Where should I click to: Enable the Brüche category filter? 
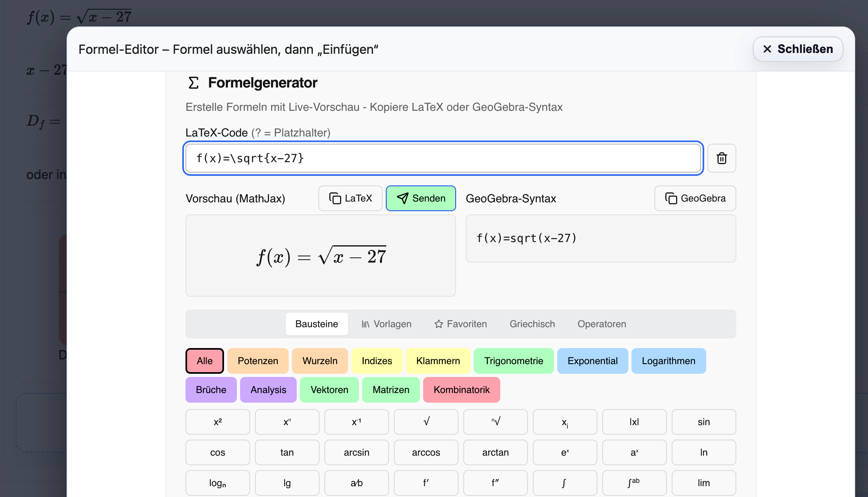point(211,389)
